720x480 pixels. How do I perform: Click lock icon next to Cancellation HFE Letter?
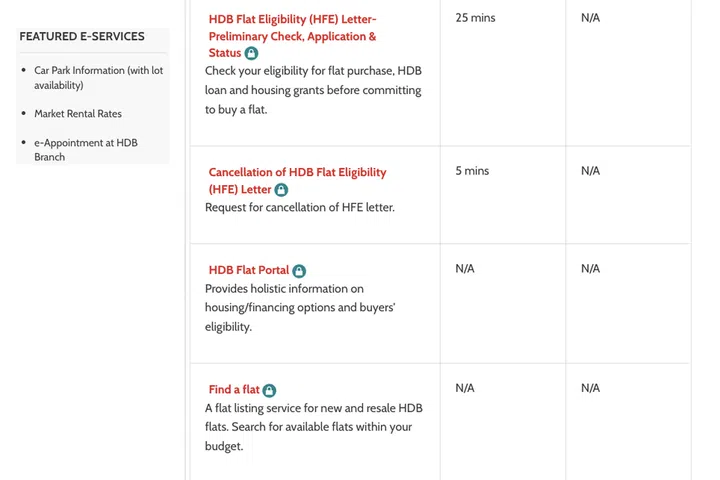point(281,190)
